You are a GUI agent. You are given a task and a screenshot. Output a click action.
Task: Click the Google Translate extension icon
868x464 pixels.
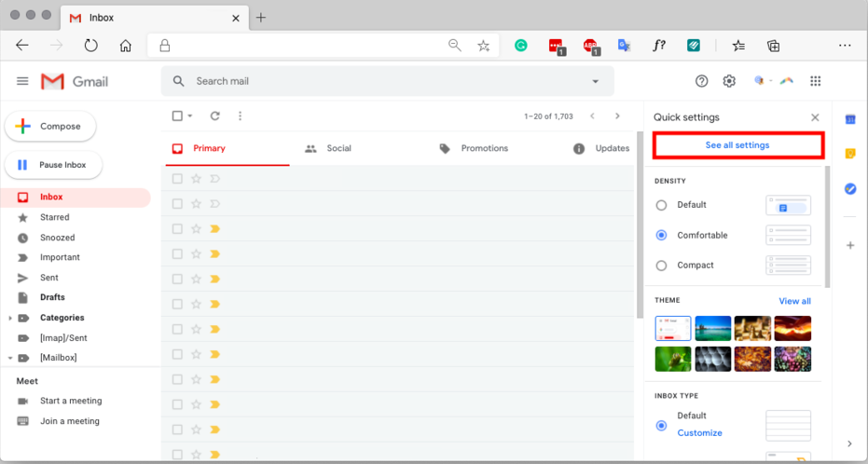point(625,46)
